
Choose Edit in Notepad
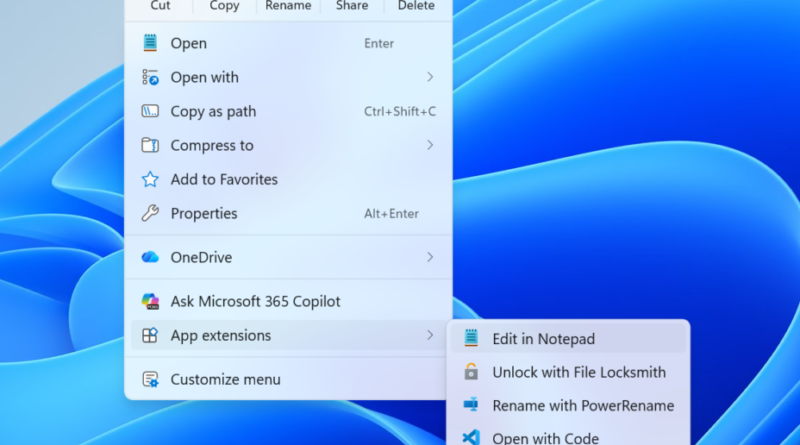pos(568,338)
